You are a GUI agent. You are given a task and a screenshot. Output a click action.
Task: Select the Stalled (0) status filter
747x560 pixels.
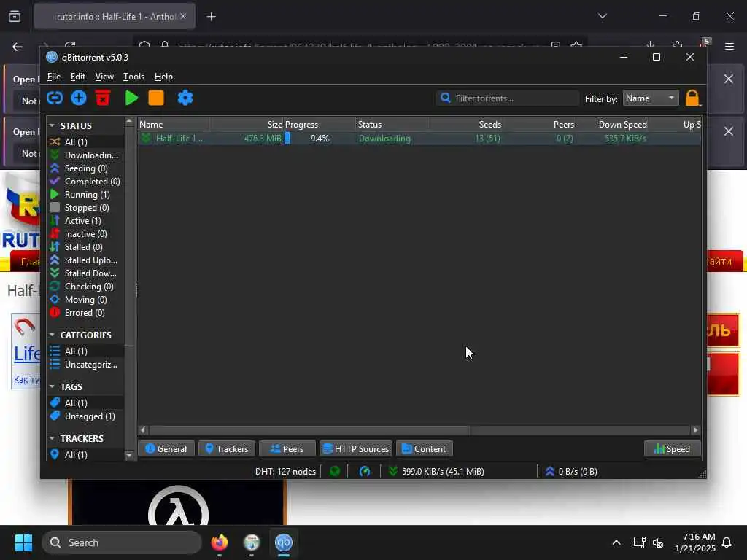coord(86,247)
